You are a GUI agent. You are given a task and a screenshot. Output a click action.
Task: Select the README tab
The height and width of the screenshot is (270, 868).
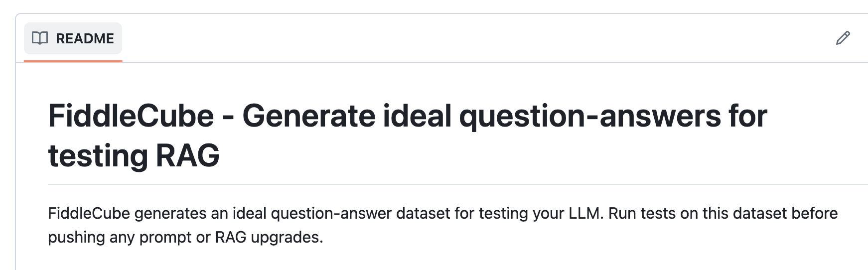pyautogui.click(x=73, y=38)
